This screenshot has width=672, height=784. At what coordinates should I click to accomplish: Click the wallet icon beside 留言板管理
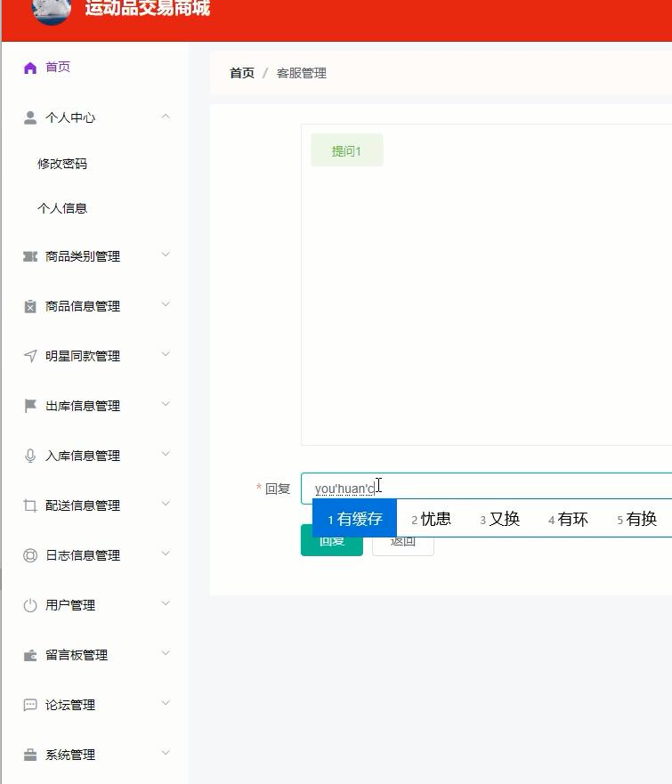click(30, 656)
